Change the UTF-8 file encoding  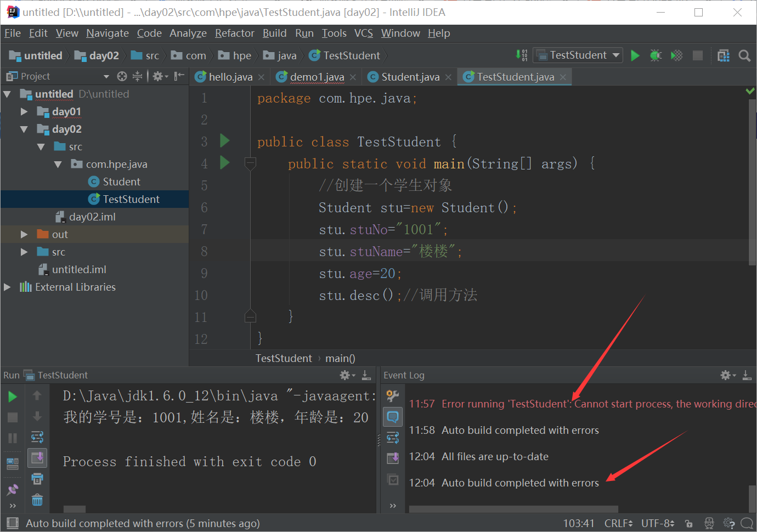pyautogui.click(x=658, y=523)
